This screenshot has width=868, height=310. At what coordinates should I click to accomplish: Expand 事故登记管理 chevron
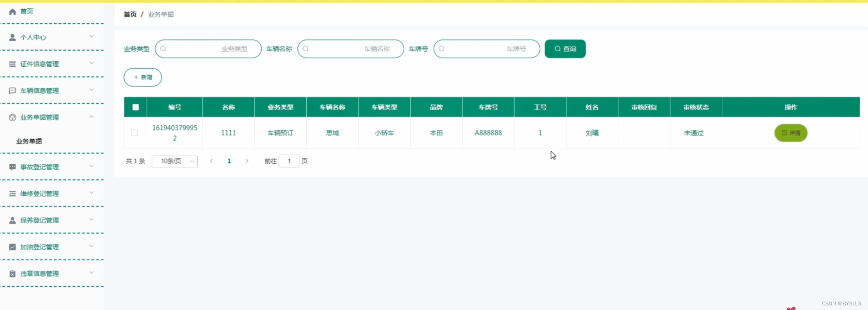point(91,166)
